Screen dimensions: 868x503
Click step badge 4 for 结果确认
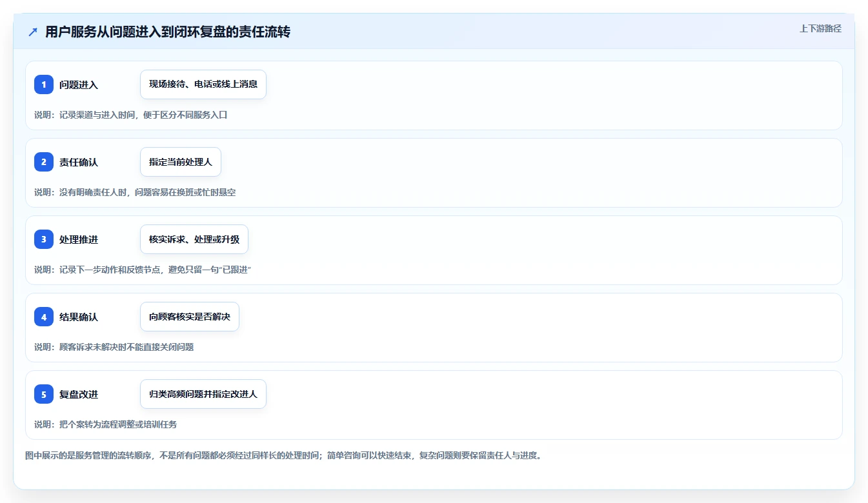(x=44, y=317)
